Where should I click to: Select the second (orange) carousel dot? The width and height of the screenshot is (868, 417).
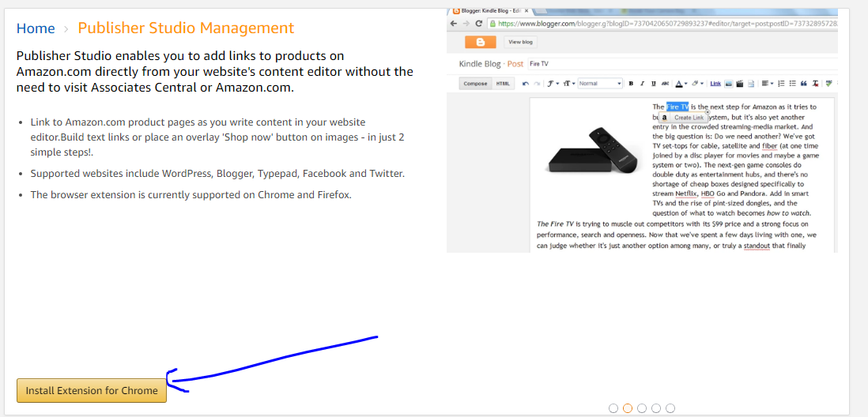627,408
